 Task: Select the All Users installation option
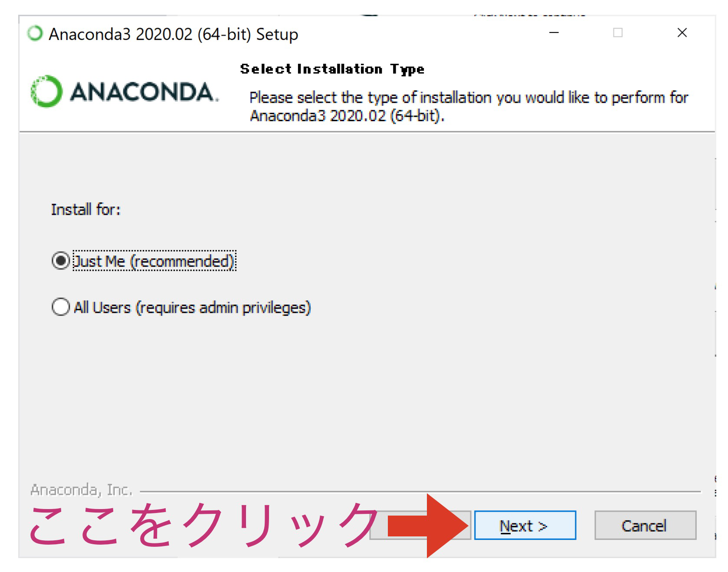(x=60, y=307)
